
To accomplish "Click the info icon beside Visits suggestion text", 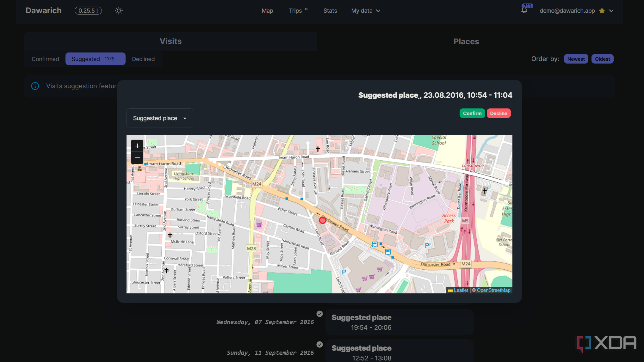I will coord(35,86).
